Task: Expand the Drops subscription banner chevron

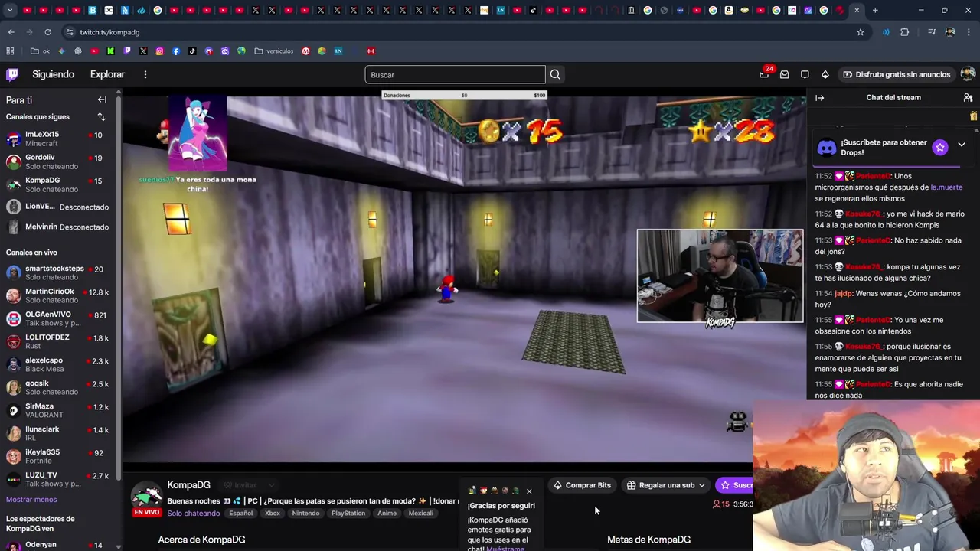Action: [x=962, y=145]
